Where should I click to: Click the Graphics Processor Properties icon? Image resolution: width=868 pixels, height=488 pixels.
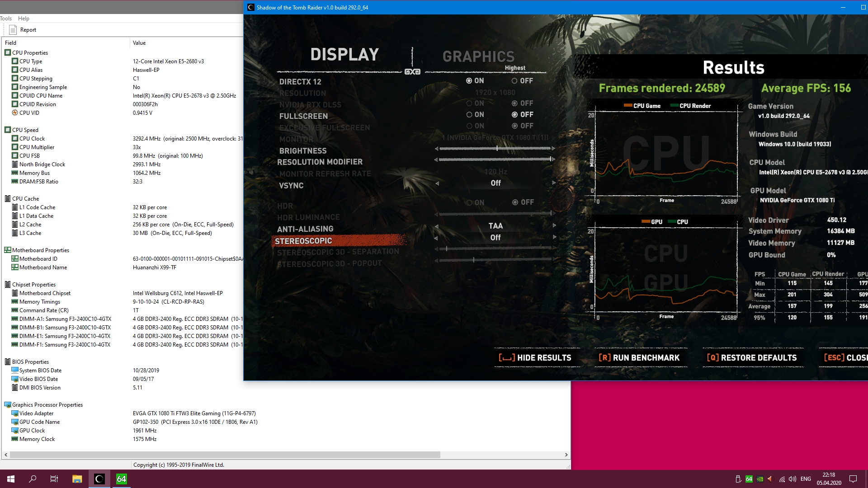click(x=8, y=405)
